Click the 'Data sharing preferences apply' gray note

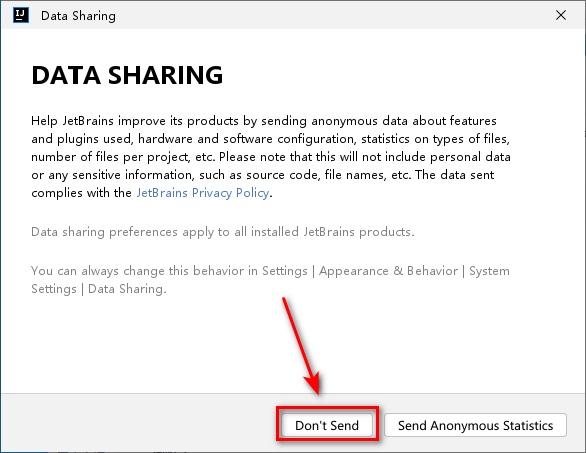tap(223, 232)
